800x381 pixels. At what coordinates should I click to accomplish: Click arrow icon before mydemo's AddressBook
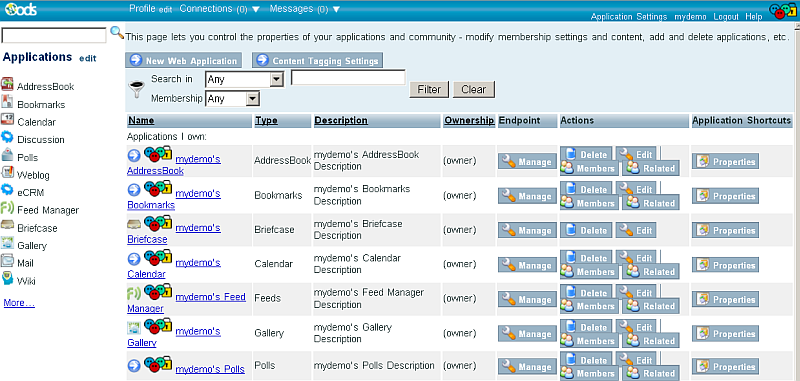click(134, 155)
